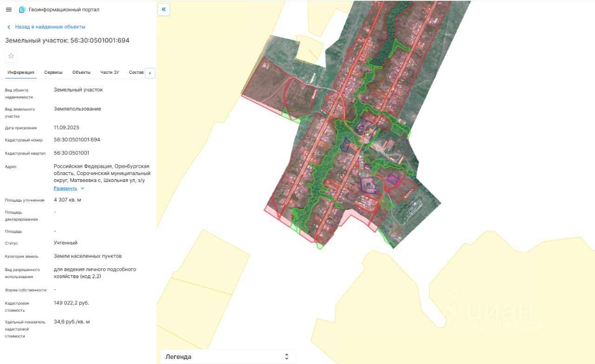Click the Дата присвоения label
595x364 pixels.
(x=21, y=128)
